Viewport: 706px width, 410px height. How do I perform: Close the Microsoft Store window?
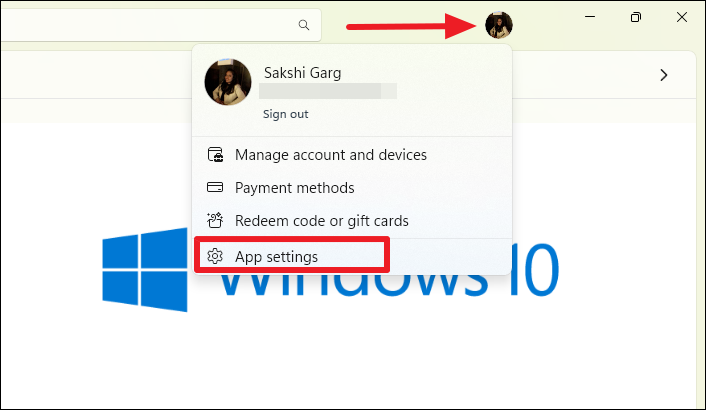coord(682,17)
